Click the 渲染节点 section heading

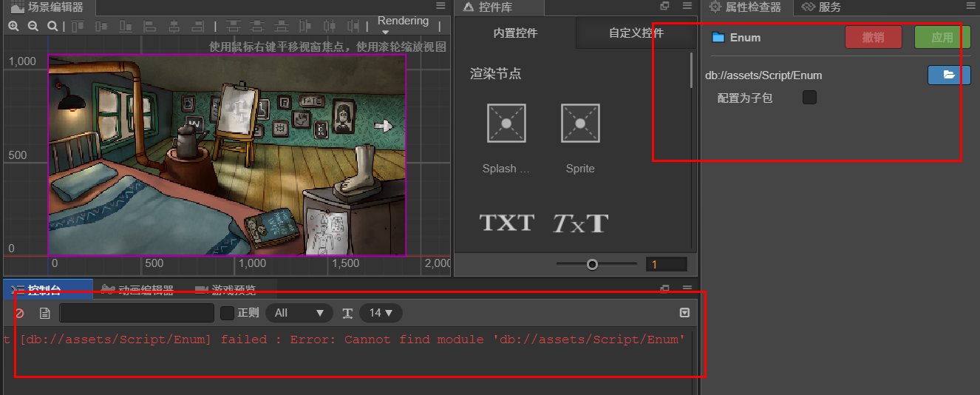496,74
